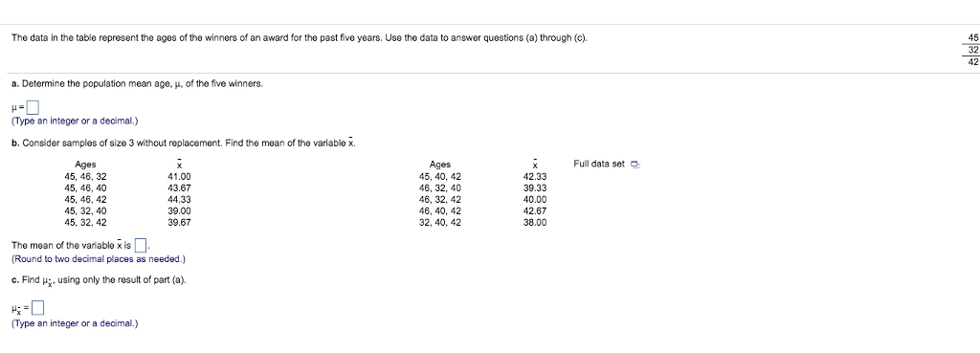Click the left Ages column header

(x=85, y=165)
